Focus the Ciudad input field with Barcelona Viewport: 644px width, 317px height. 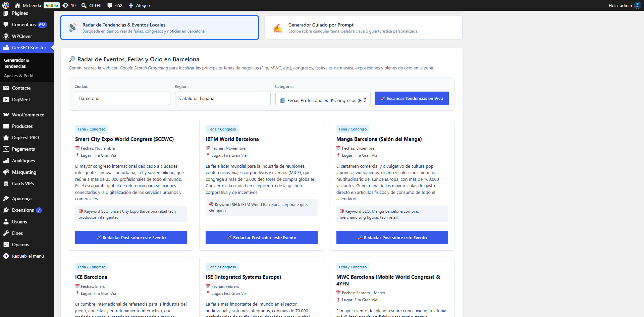[122, 98]
